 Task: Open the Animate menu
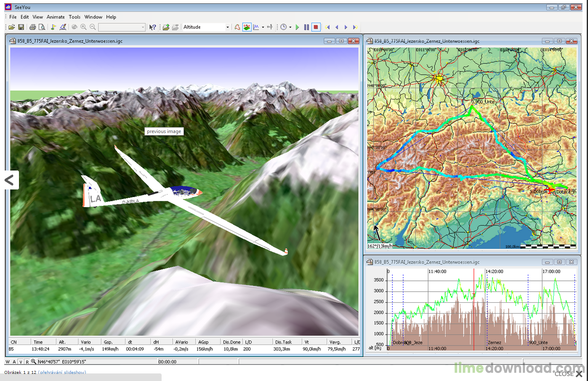56,17
